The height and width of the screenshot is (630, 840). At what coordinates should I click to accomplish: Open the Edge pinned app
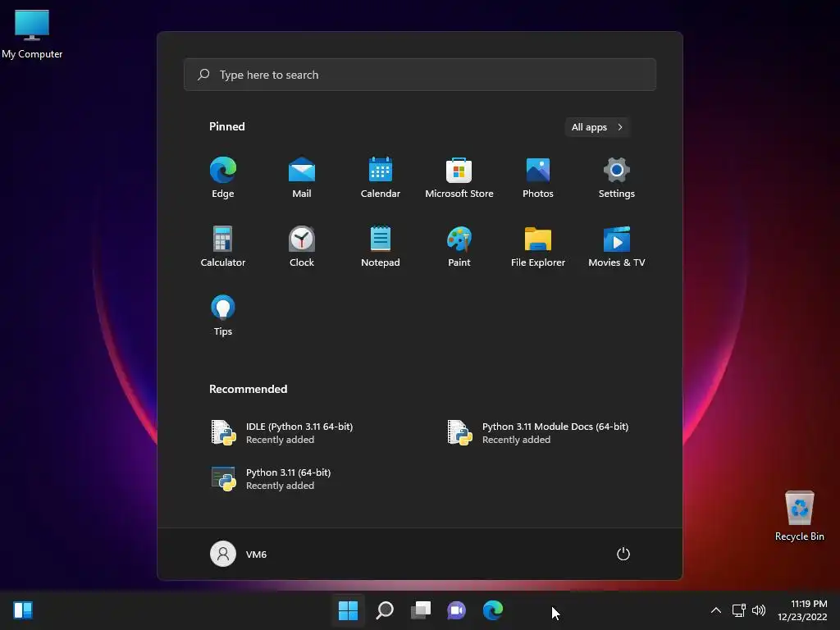[x=223, y=177]
